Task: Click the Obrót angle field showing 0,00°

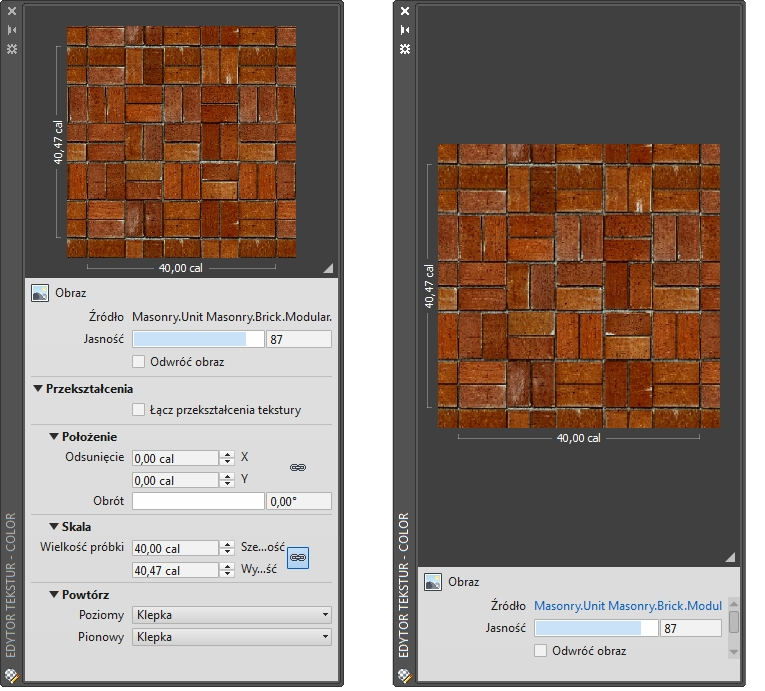Action: click(297, 502)
